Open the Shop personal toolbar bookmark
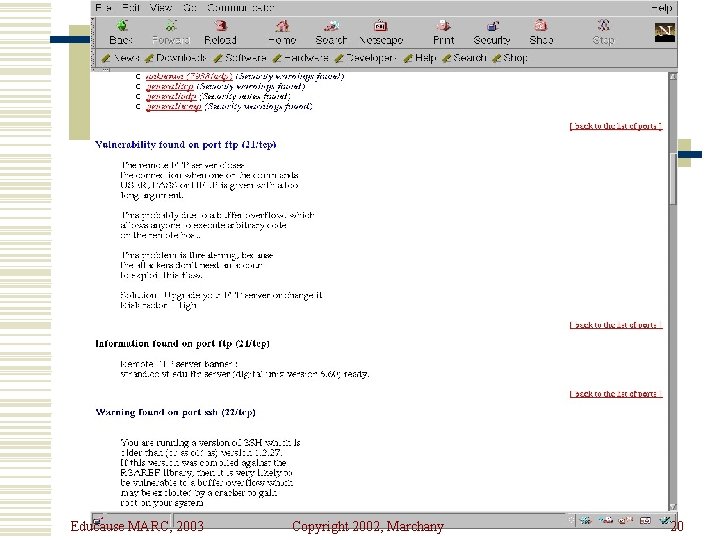 [509, 58]
